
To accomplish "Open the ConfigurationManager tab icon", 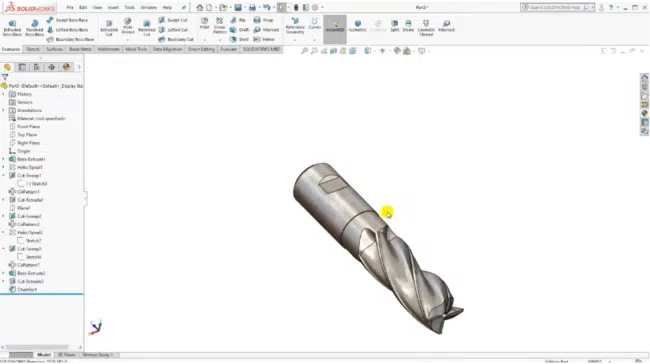I will pos(37,67).
